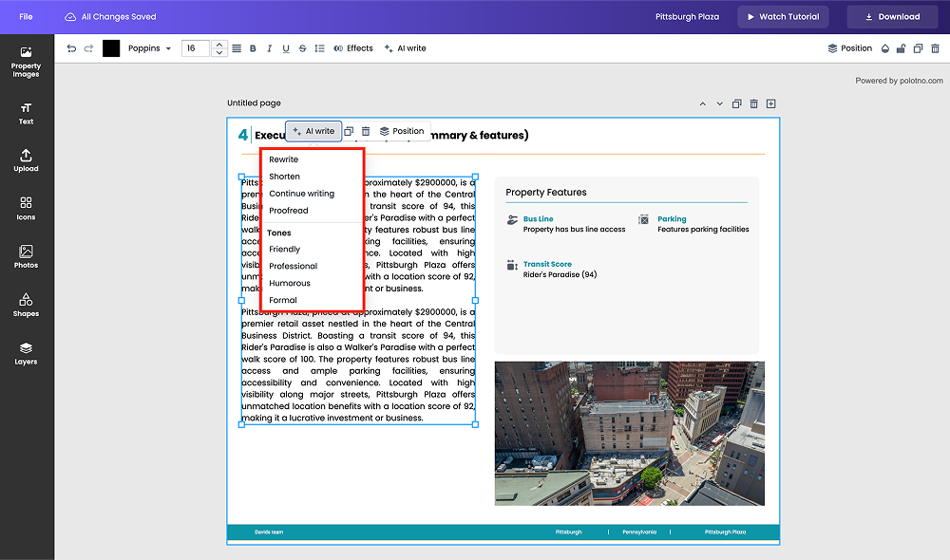
Task: Click the font size input field
Action: [x=195, y=48]
